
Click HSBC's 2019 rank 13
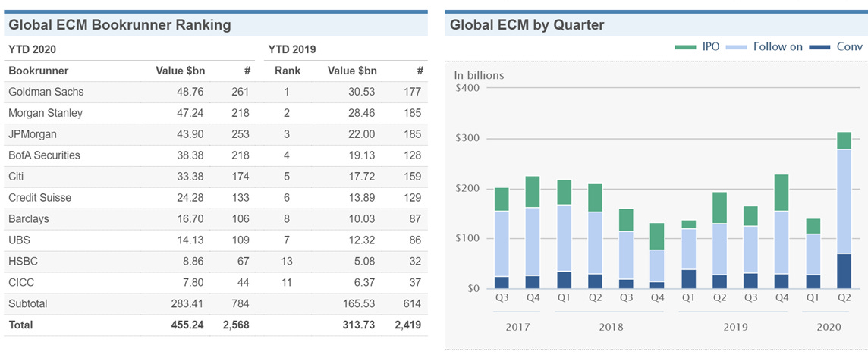coord(287,261)
